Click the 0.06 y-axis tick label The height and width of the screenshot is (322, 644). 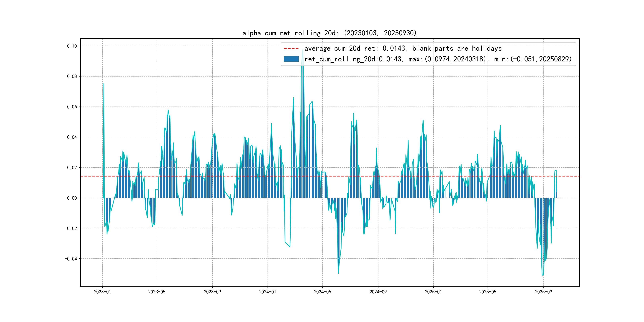[72, 107]
